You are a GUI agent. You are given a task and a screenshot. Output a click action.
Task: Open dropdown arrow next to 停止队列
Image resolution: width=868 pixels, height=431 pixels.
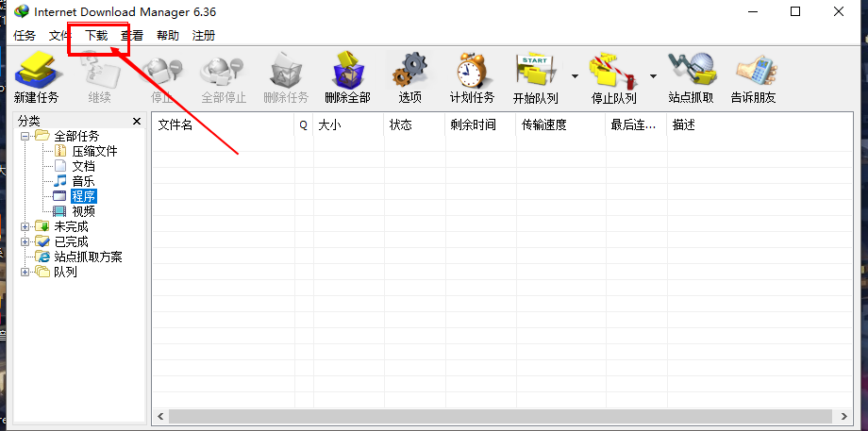653,76
